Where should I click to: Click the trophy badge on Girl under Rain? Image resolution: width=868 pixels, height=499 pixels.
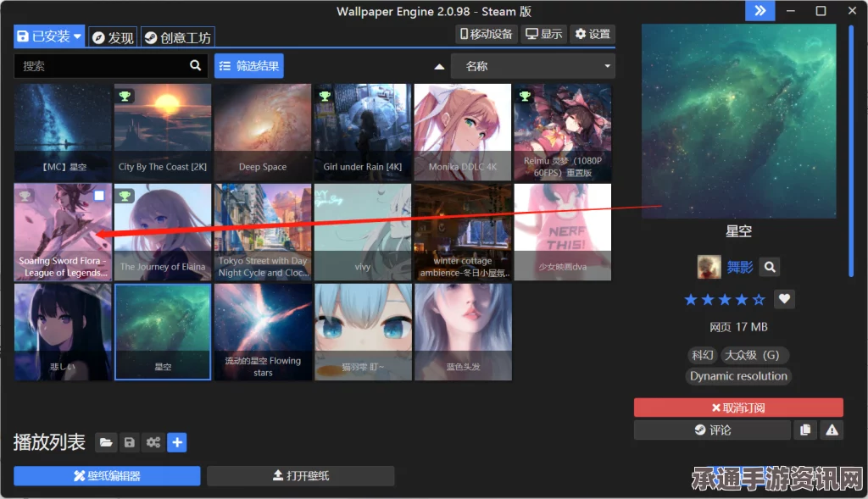coord(325,96)
